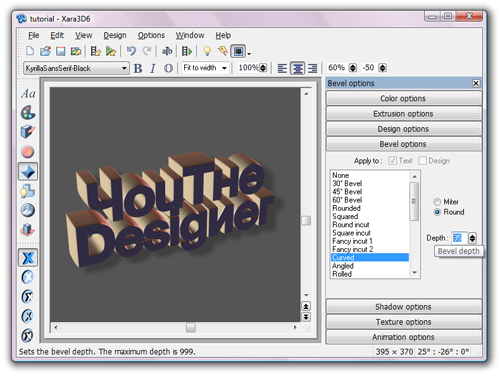This screenshot has width=500, height=376.
Task: Open the Design options red circle tool
Action: pyautogui.click(x=28, y=152)
